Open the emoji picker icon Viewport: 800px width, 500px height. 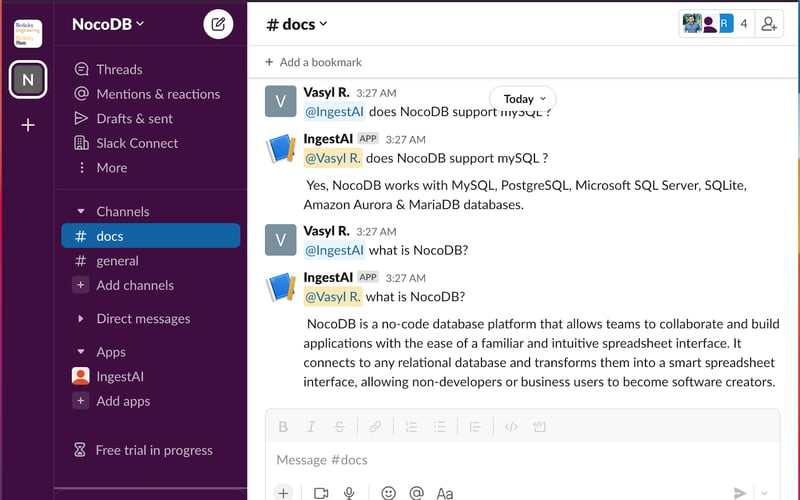click(x=388, y=493)
